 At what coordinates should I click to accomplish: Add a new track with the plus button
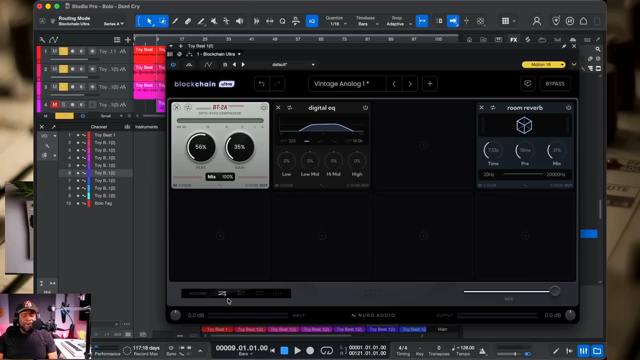[x=128, y=40]
